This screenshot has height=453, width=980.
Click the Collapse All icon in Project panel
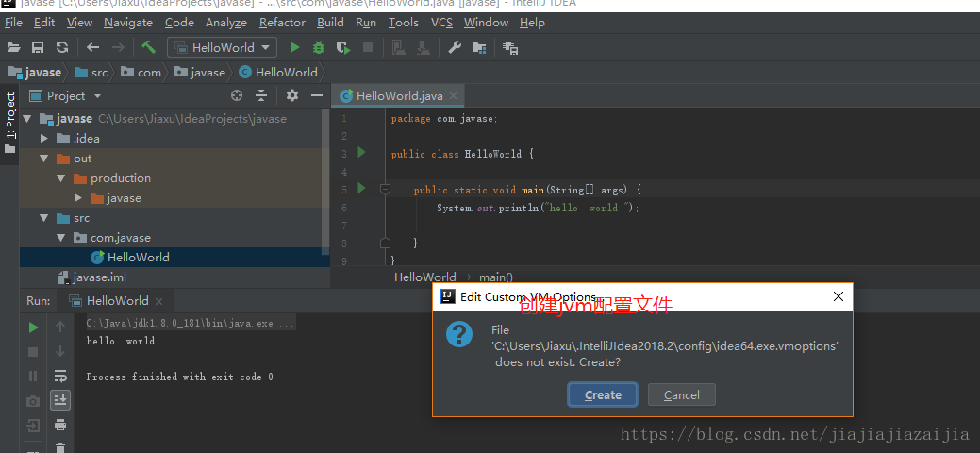tap(261, 95)
